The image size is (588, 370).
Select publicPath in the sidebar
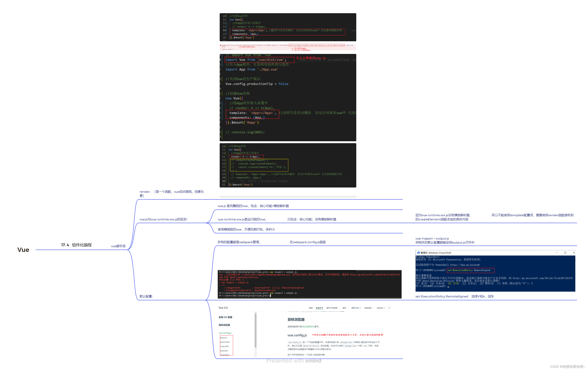[225, 342]
